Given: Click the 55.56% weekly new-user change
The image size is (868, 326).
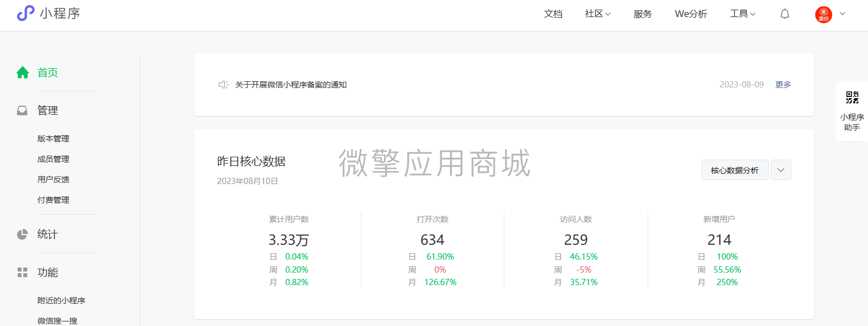Looking at the screenshot, I should coord(727,270).
